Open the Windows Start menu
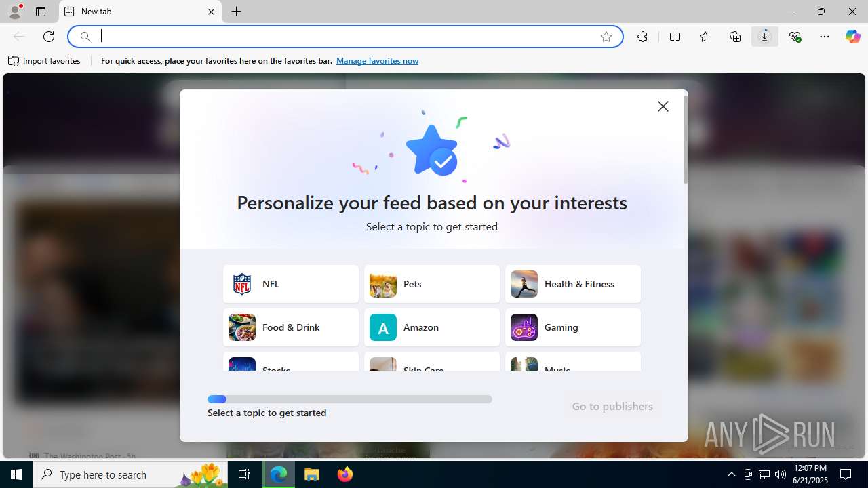The image size is (868, 488). click(x=16, y=474)
